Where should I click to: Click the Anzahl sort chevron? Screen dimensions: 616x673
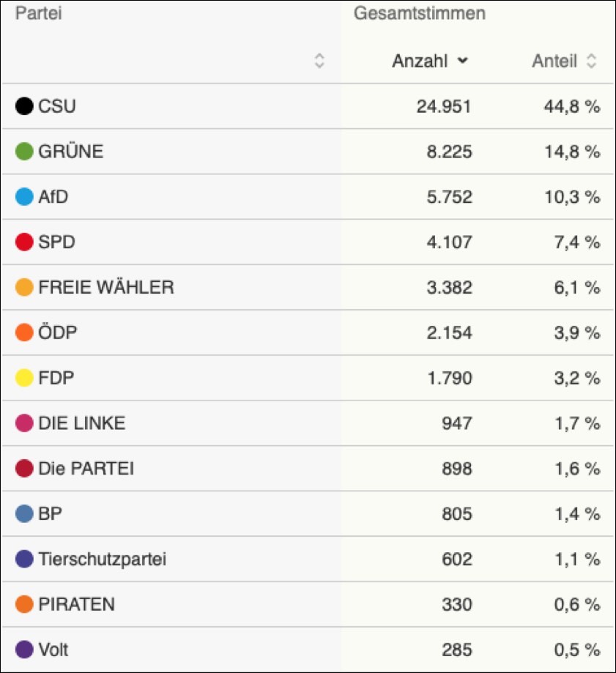point(462,62)
